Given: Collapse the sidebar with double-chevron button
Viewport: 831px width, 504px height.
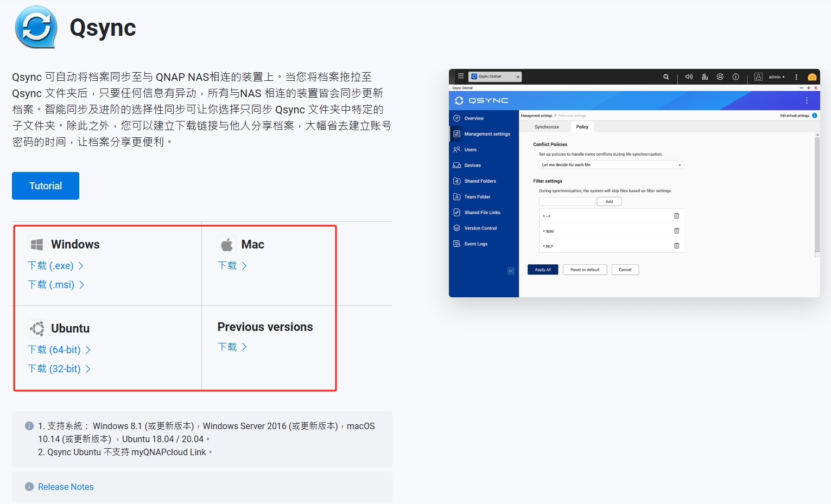Looking at the screenshot, I should pos(511,271).
